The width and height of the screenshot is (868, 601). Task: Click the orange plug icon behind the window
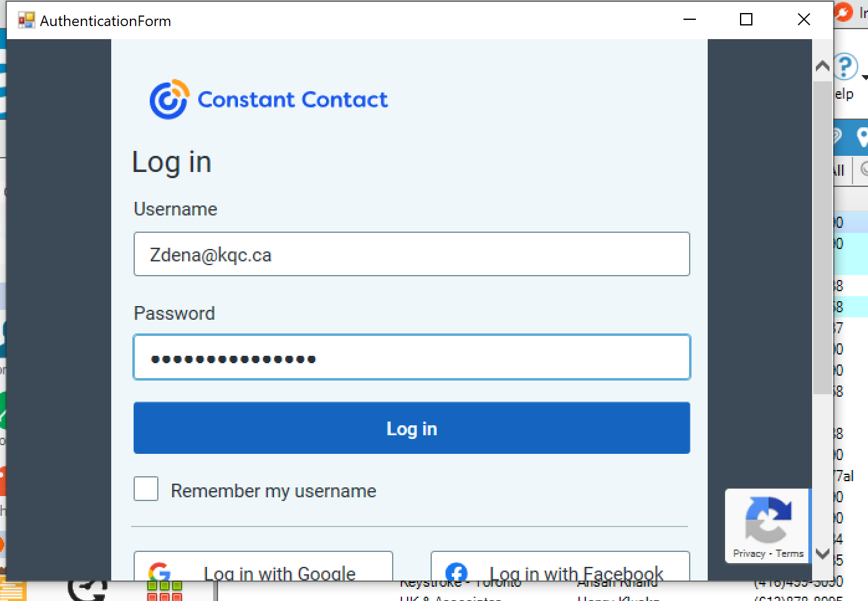point(843,12)
